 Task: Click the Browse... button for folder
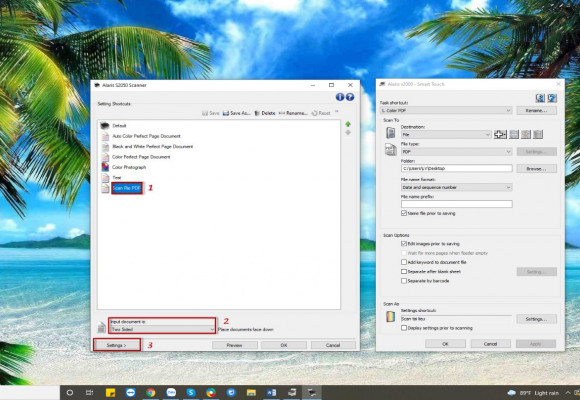(536, 169)
